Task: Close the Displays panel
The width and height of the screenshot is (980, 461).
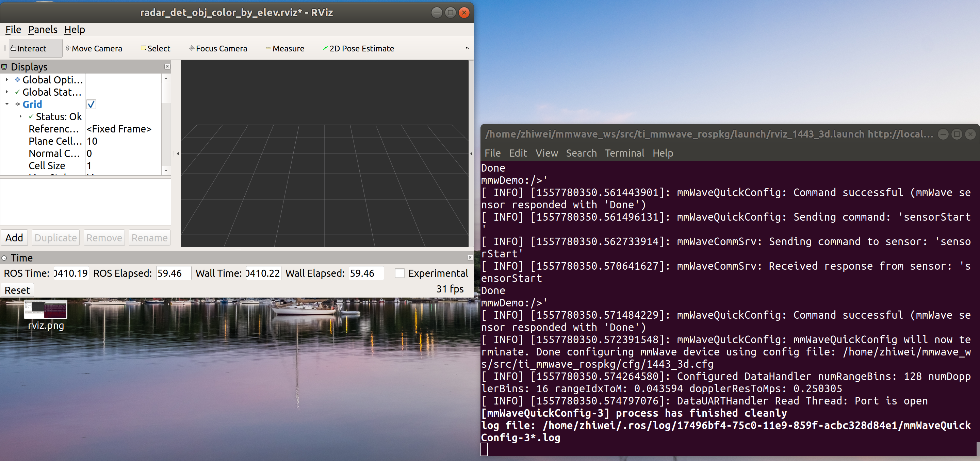Action: click(x=167, y=67)
